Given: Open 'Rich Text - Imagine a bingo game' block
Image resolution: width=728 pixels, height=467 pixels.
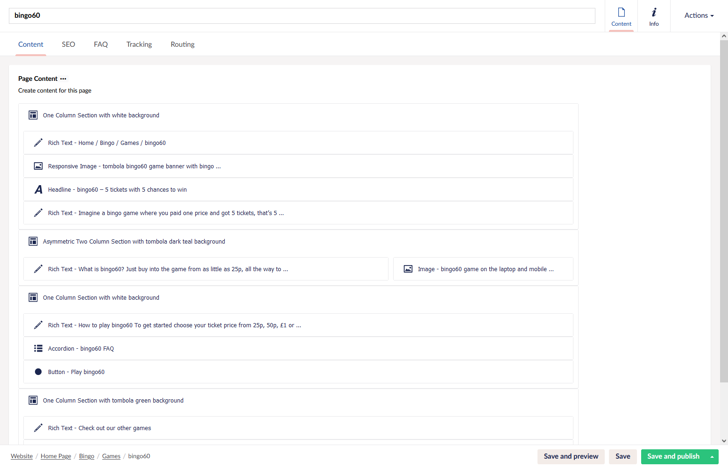Looking at the screenshot, I should 299,213.
